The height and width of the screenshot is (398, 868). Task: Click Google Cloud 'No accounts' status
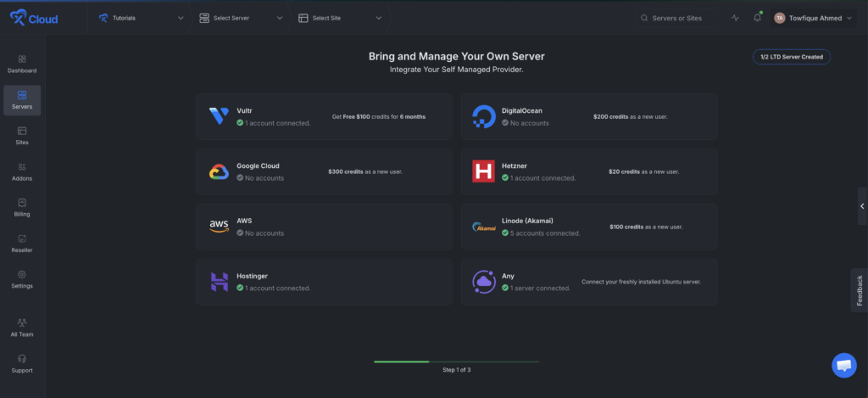pyautogui.click(x=260, y=178)
